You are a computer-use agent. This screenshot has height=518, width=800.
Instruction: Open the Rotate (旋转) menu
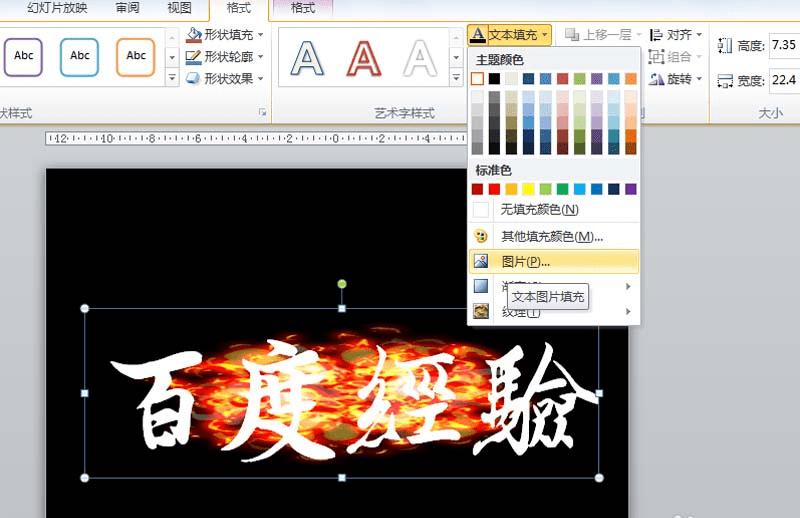click(676, 79)
